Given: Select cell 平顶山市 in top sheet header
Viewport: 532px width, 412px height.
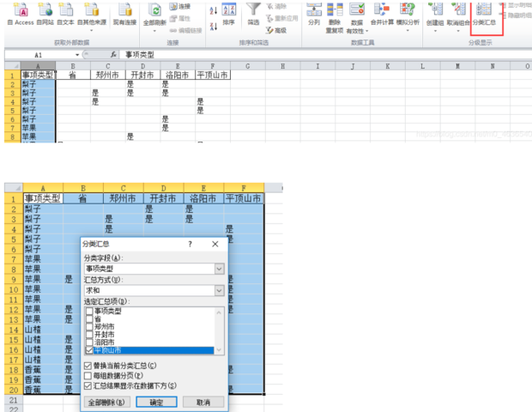Looking at the screenshot, I should tap(213, 75).
